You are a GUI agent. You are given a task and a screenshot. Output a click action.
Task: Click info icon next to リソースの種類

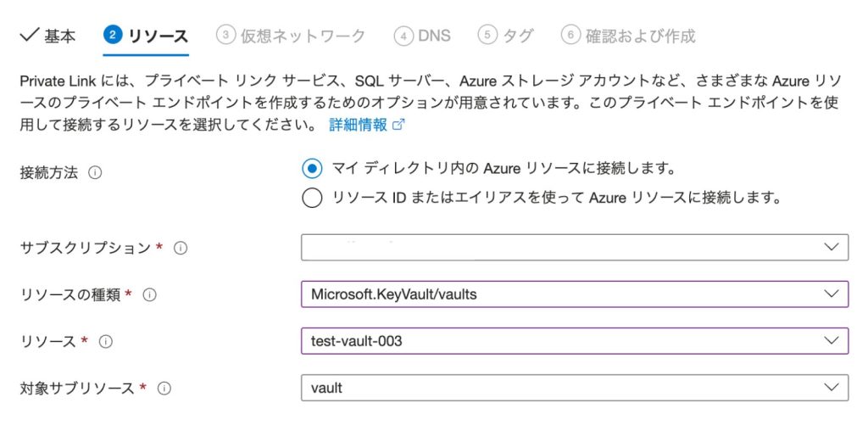pos(150,294)
